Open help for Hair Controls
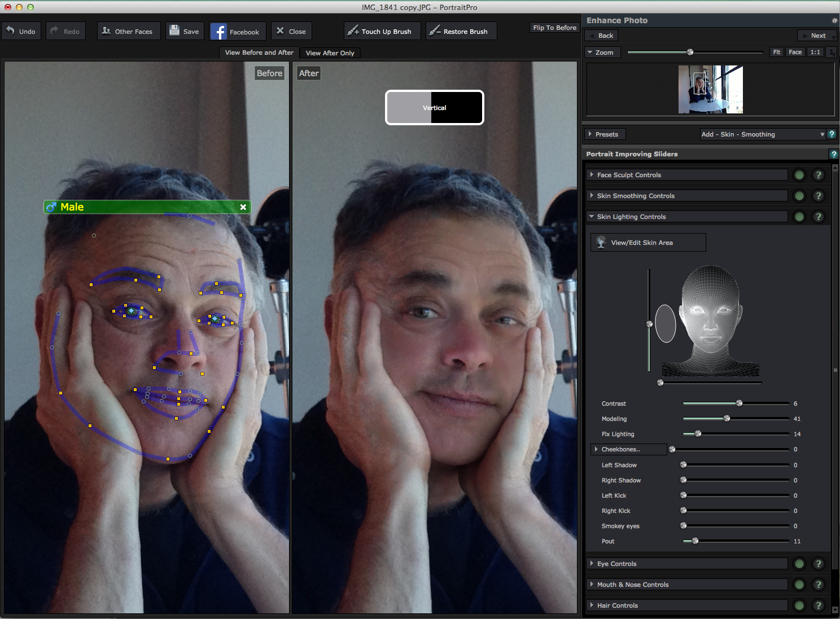Image resolution: width=840 pixels, height=619 pixels. coord(819,605)
